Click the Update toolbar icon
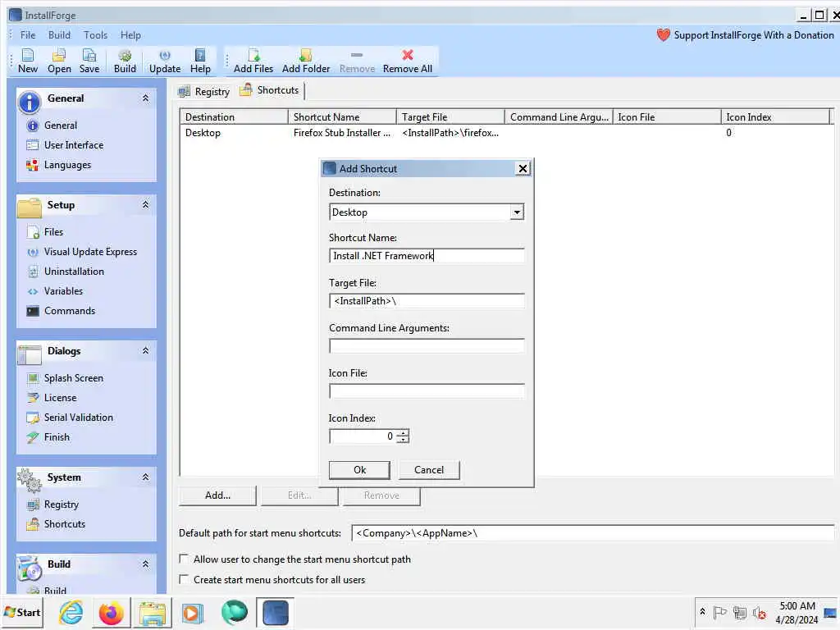This screenshot has height=630, width=840. coord(164,61)
